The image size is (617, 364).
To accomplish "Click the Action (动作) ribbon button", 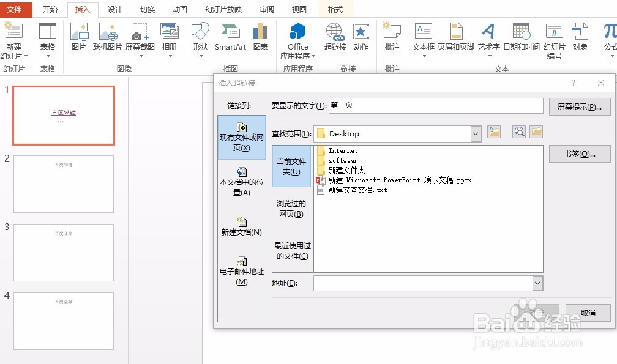I will click(x=361, y=37).
